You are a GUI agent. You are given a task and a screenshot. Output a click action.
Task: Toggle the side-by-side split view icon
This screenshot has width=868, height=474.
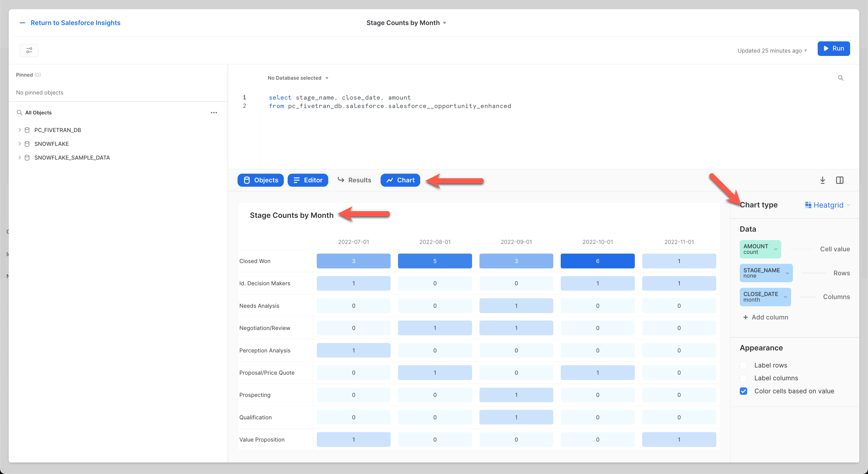[x=840, y=180]
